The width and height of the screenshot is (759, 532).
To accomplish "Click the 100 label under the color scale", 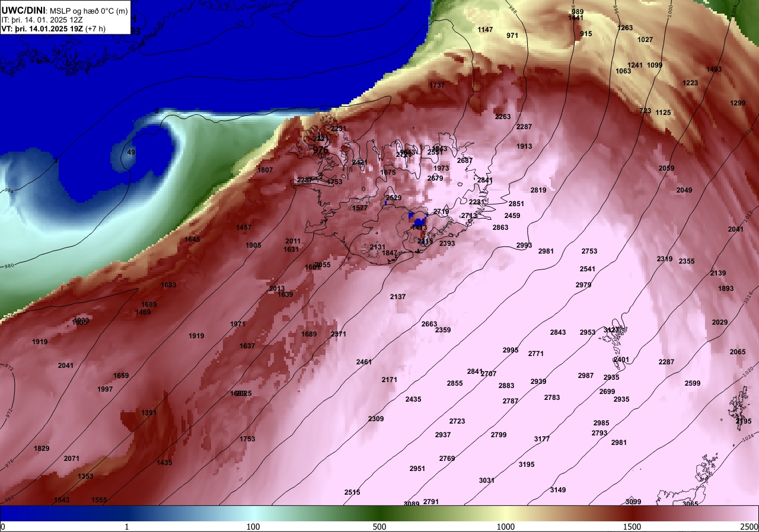I will [x=253, y=527].
